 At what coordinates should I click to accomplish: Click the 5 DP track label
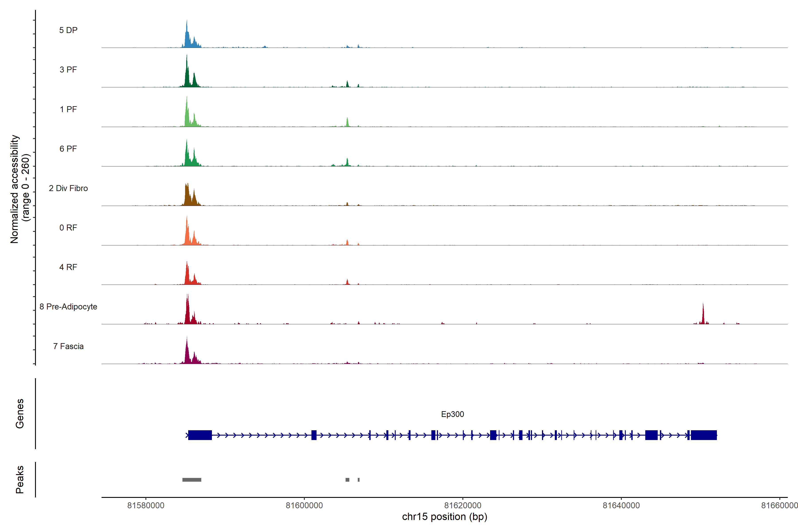click(x=68, y=30)
